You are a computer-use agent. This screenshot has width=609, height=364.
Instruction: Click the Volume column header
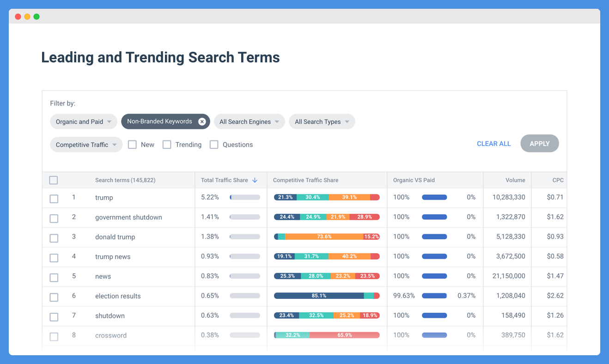point(515,180)
